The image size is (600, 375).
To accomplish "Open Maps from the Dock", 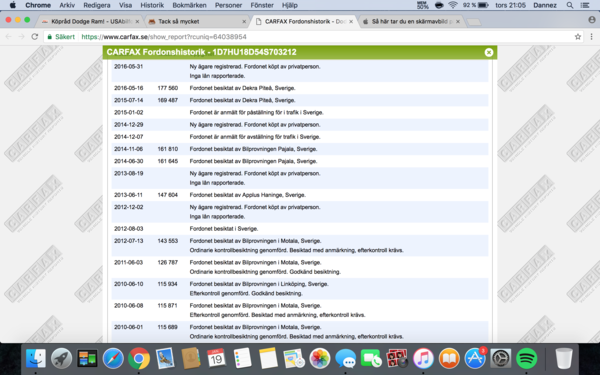I will [x=294, y=359].
